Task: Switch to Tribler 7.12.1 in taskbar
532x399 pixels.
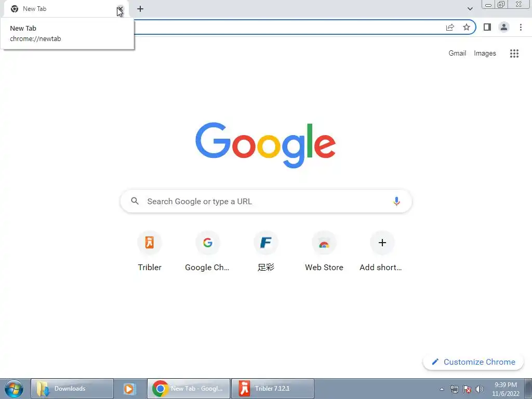Action: pyautogui.click(x=273, y=389)
